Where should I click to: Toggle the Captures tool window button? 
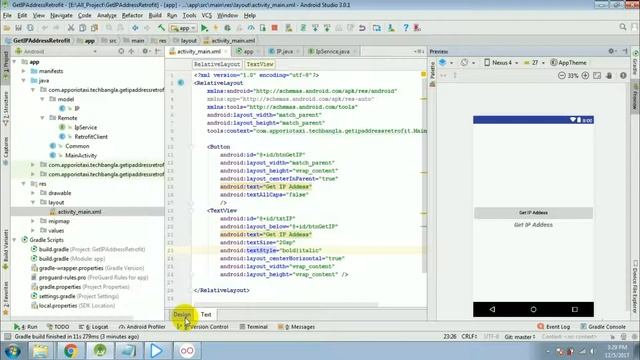6,151
